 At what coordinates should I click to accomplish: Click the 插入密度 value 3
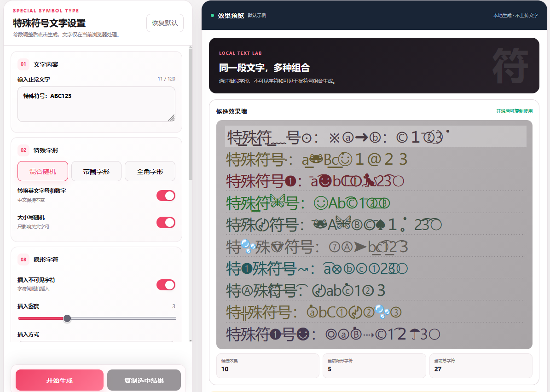point(174,306)
